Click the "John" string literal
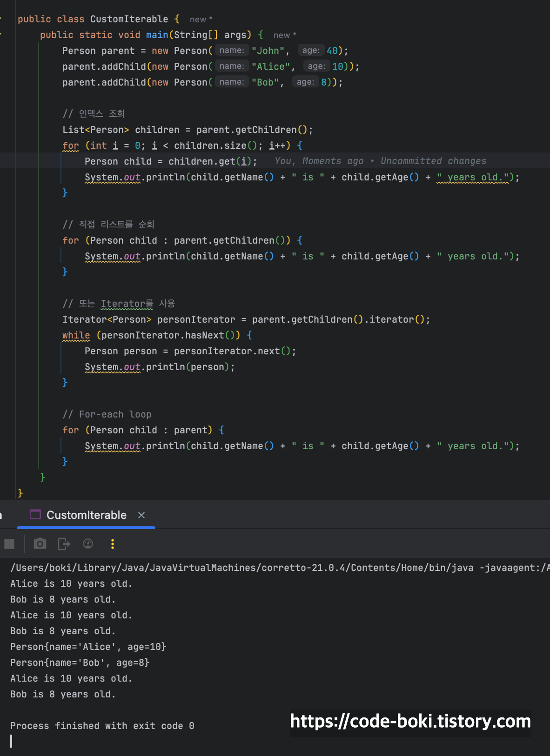The width and height of the screenshot is (550, 756). click(268, 51)
